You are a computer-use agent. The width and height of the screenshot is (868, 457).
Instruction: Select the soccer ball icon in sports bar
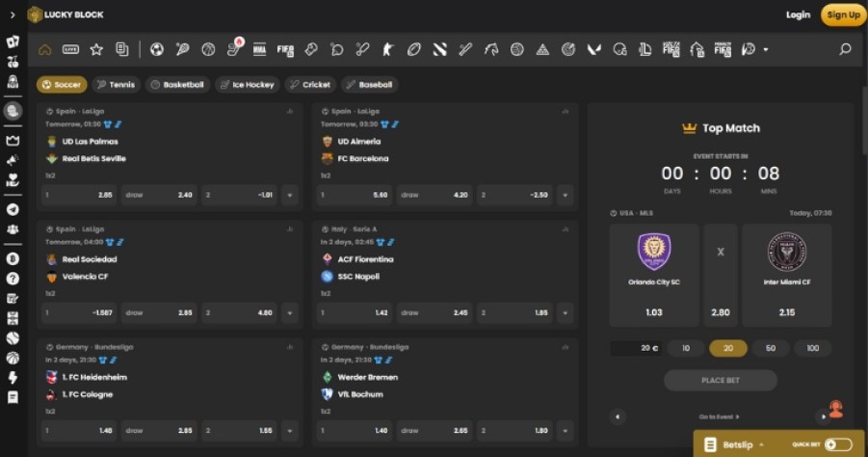coord(157,49)
